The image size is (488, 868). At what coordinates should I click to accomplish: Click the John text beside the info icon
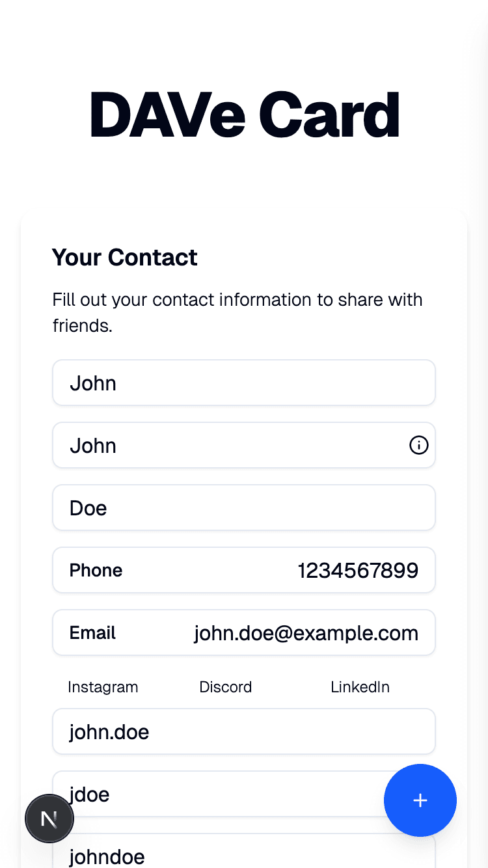coord(94,446)
